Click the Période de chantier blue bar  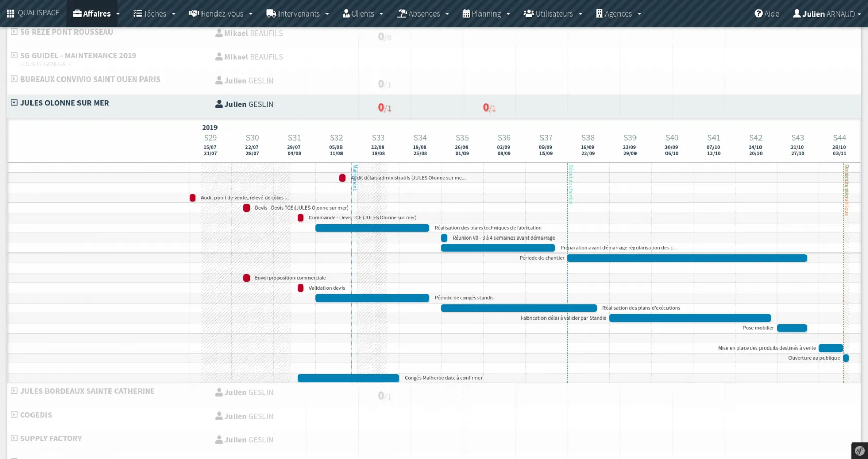click(x=687, y=258)
